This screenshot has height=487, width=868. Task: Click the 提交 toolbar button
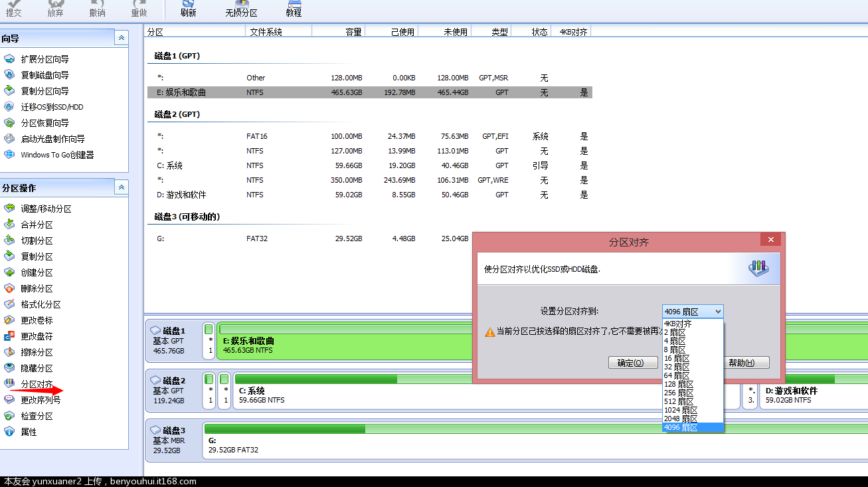coord(13,9)
